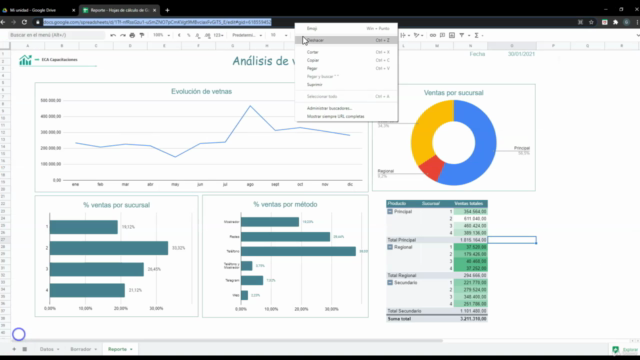
Task: Click the Functions sigma icon
Action: point(476,36)
